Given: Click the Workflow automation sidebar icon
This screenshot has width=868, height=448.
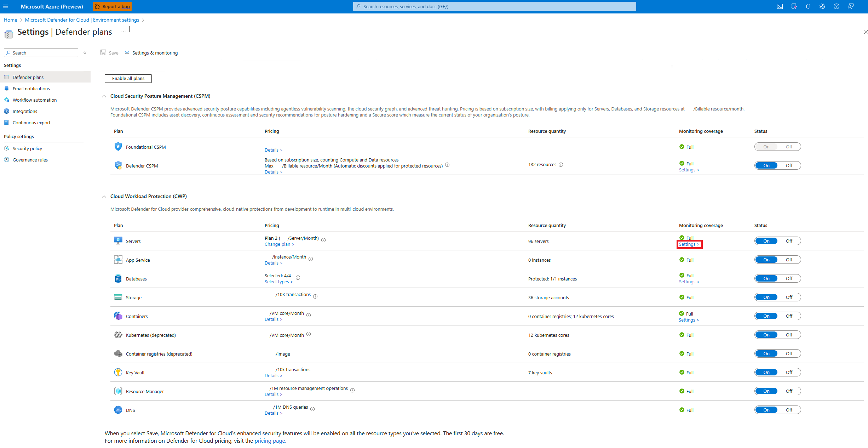Looking at the screenshot, I should point(7,100).
